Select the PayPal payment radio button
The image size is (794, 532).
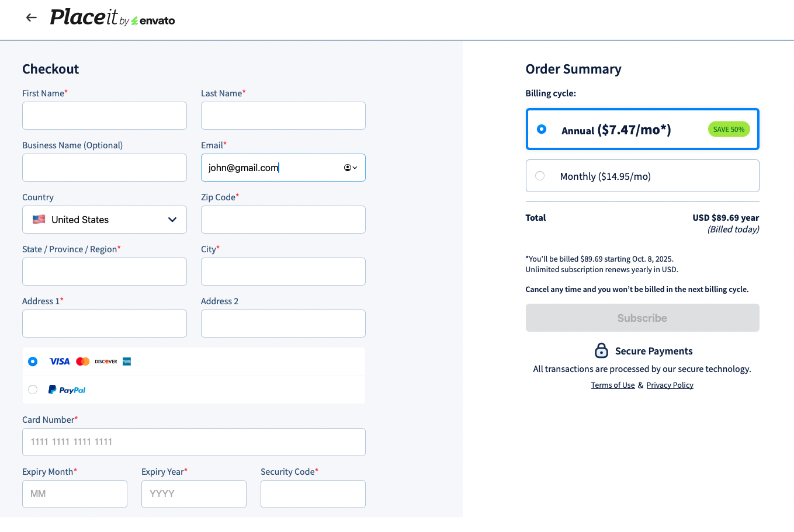[x=33, y=390]
